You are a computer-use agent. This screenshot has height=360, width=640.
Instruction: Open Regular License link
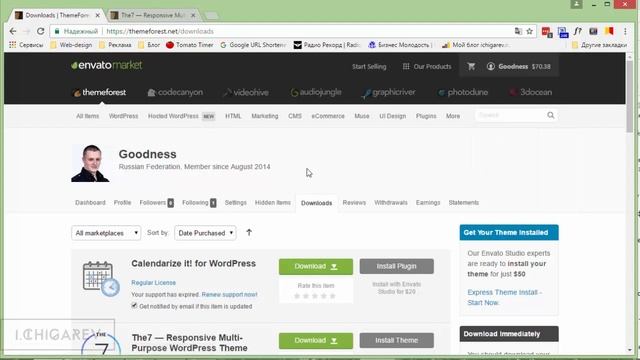pyautogui.click(x=153, y=282)
